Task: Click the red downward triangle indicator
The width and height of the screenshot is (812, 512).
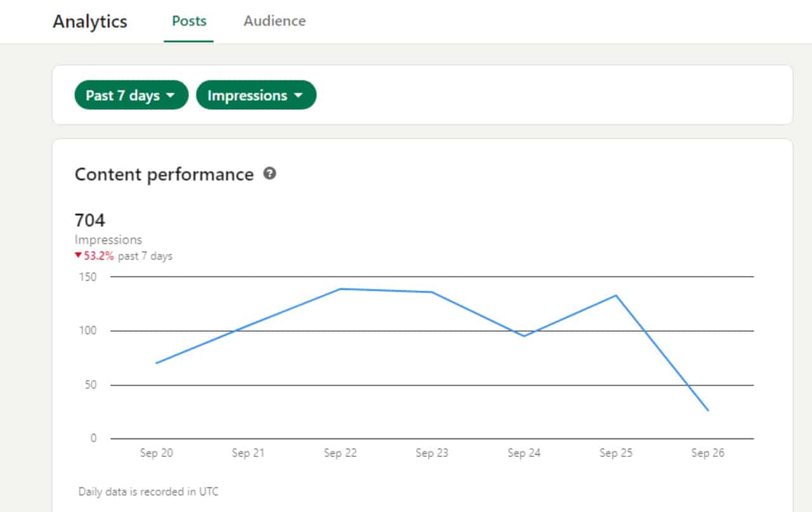Action: (78, 256)
